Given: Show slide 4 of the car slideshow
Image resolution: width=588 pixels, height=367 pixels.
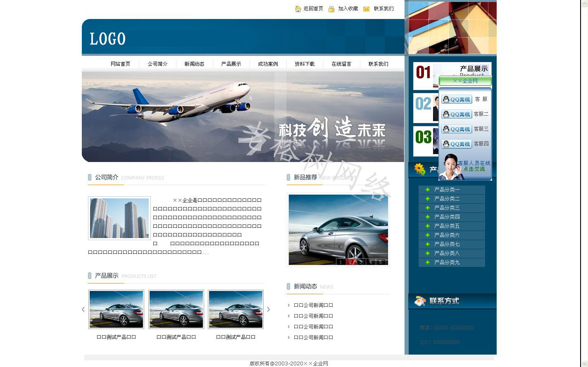Looking at the screenshot, I should pos(371,262).
